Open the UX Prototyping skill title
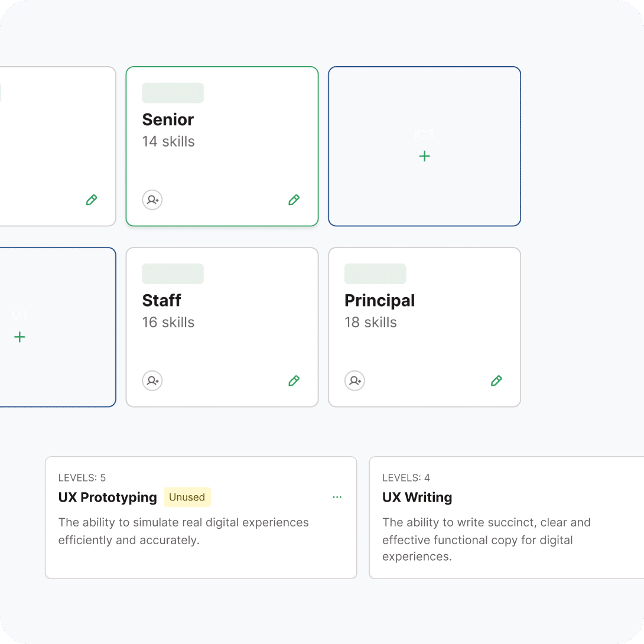Viewport: 644px width, 644px height. click(108, 497)
